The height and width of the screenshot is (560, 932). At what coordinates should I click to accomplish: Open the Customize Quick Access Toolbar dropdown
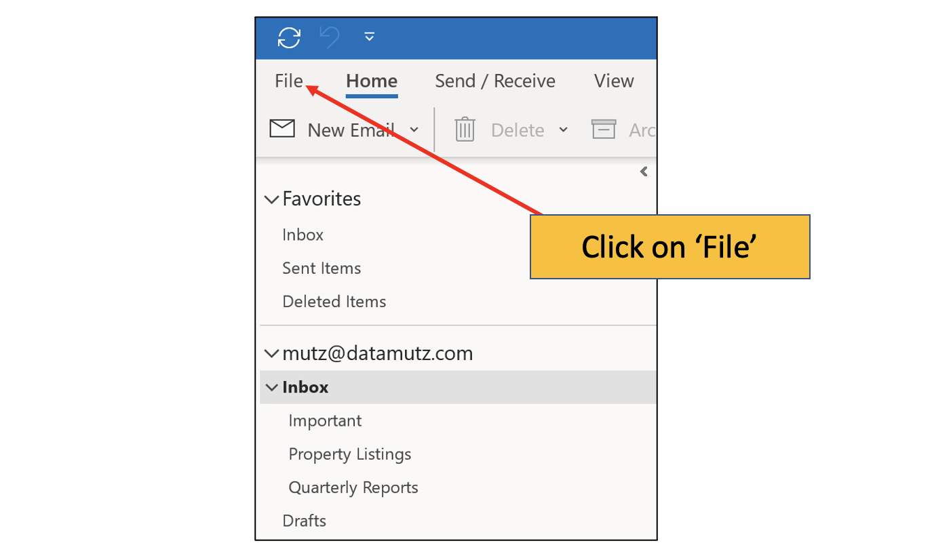pyautogui.click(x=369, y=37)
